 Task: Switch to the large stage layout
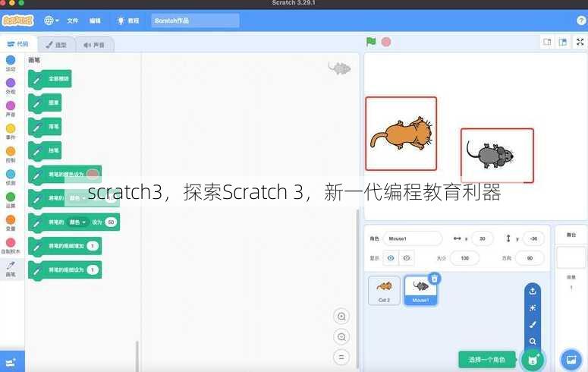click(562, 42)
